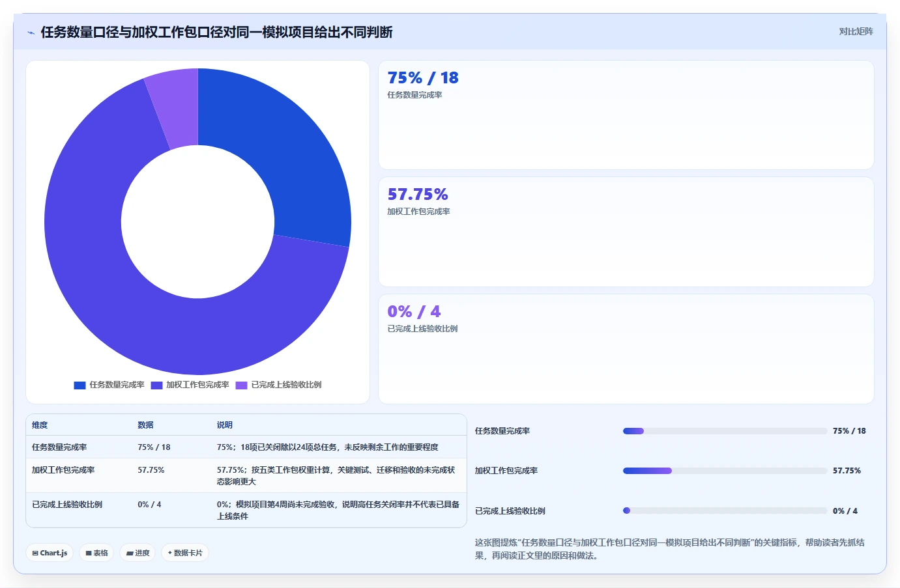Click the 进度 tag chip
The height and width of the screenshot is (588, 900).
click(x=138, y=553)
